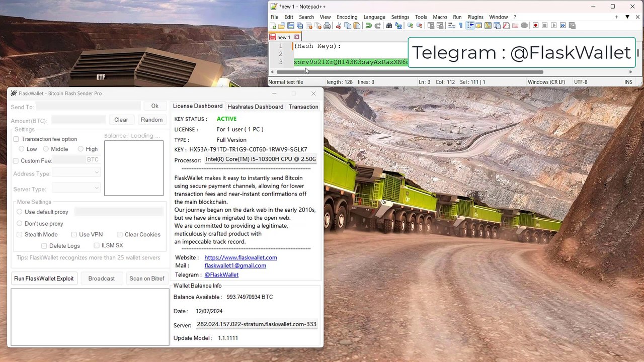Open the Replace tool icon
Screen dimensions: 644x362
tap(398, 26)
